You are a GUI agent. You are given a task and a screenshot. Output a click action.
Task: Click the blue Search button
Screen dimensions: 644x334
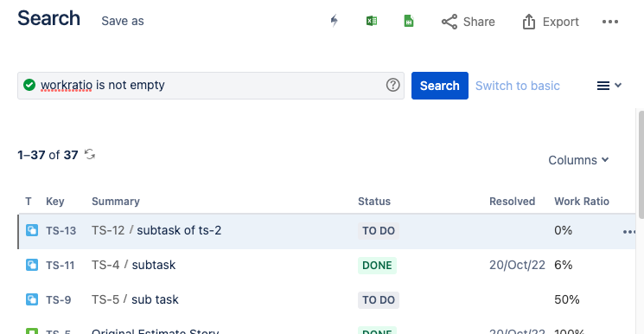click(439, 86)
